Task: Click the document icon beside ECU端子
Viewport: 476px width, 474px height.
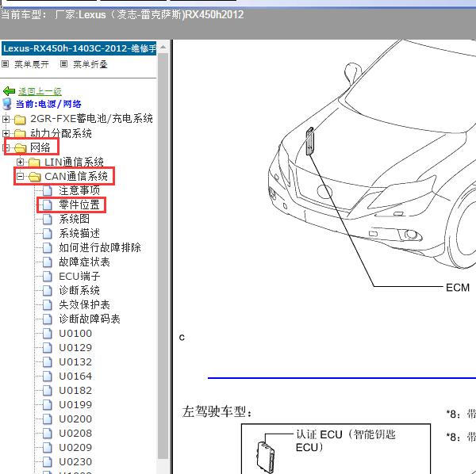Action: [x=48, y=276]
